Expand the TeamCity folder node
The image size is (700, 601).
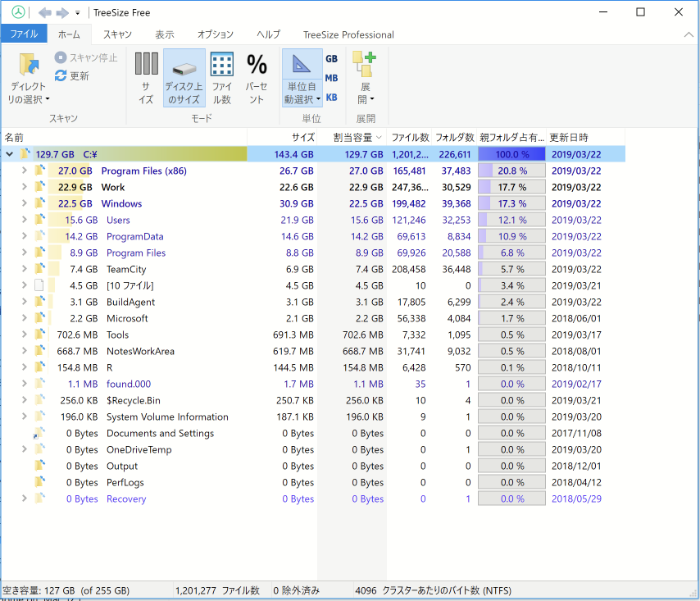[x=24, y=269]
